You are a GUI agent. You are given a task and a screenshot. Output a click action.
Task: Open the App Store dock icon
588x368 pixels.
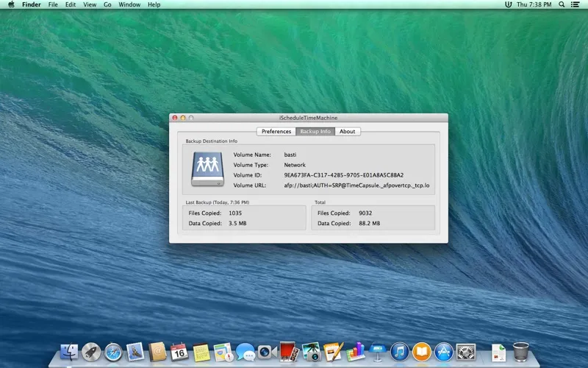(x=443, y=352)
